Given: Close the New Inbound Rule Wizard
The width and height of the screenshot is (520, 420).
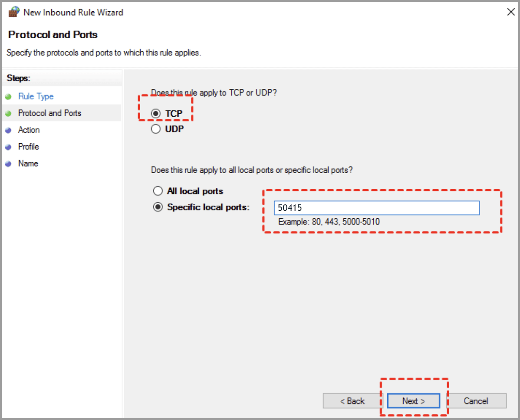Looking at the screenshot, I should 511,12.
